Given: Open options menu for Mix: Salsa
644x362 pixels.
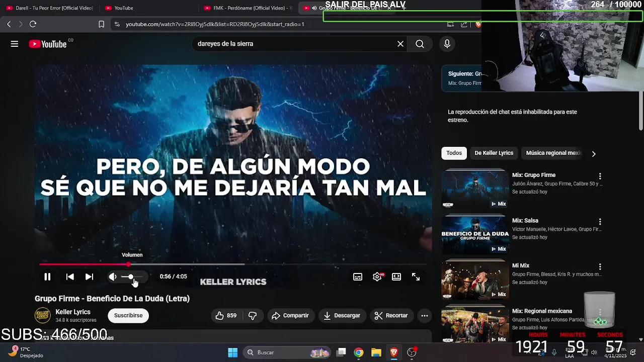Looking at the screenshot, I should click(600, 222).
